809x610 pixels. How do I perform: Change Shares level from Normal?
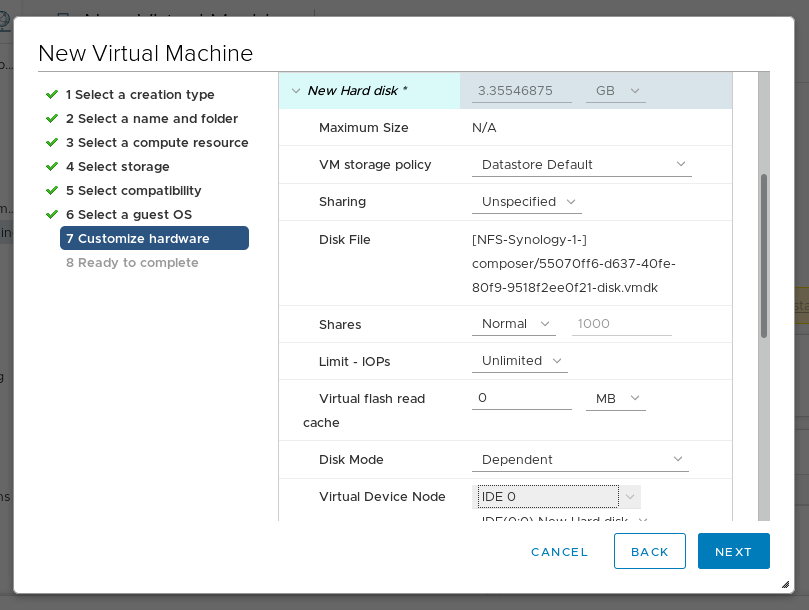(x=514, y=324)
